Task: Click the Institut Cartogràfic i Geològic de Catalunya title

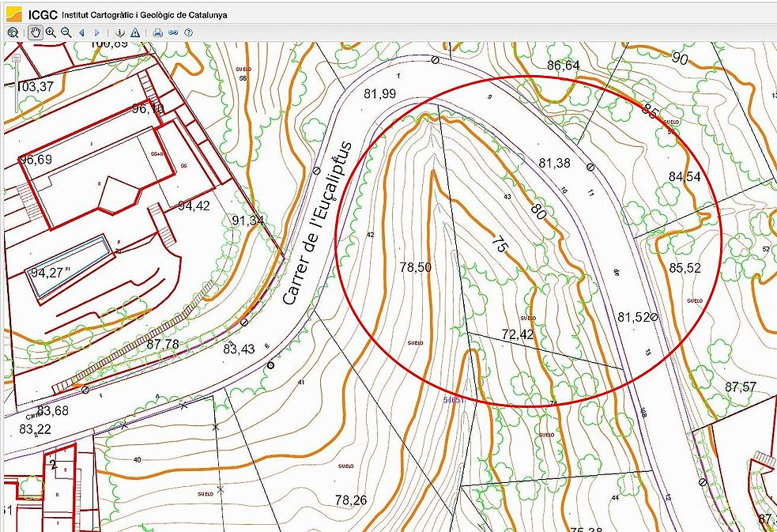Action: point(144,15)
